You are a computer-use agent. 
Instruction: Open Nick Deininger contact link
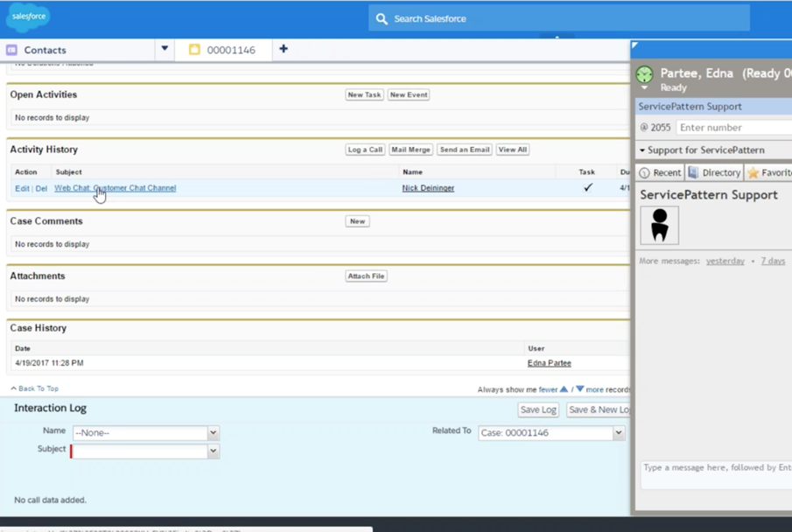428,188
